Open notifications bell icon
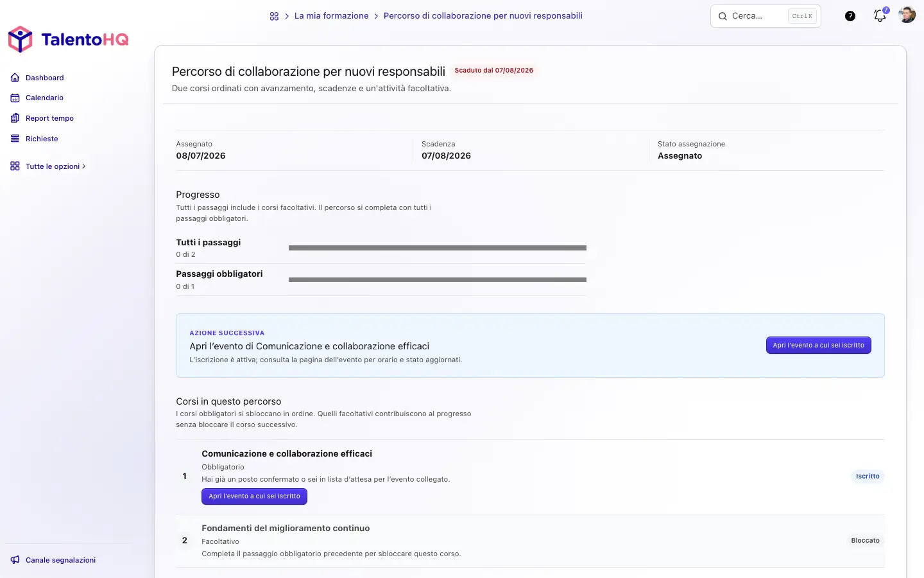 pos(880,15)
